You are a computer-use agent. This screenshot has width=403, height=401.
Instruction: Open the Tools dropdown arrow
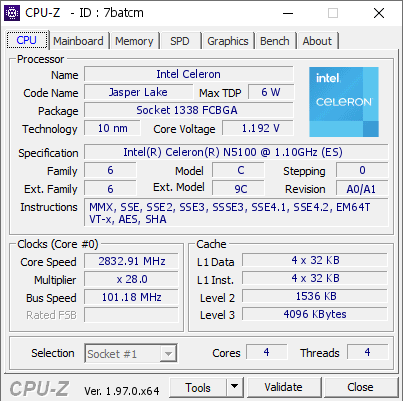tap(235, 387)
